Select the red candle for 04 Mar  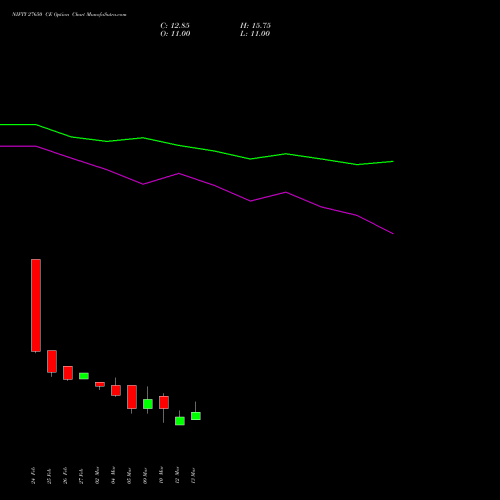[116, 390]
